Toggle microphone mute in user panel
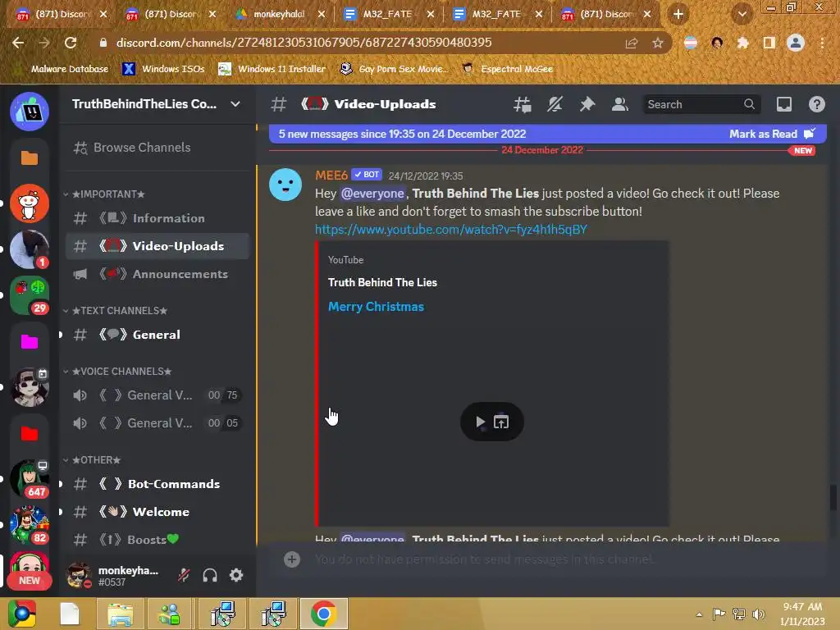The image size is (840, 630). click(184, 575)
